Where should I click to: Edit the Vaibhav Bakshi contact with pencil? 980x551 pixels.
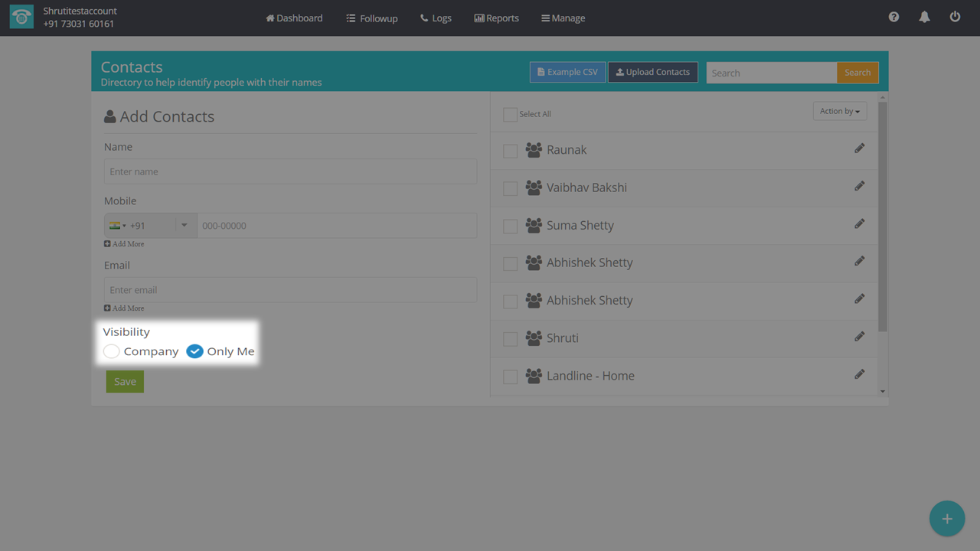pyautogui.click(x=859, y=186)
